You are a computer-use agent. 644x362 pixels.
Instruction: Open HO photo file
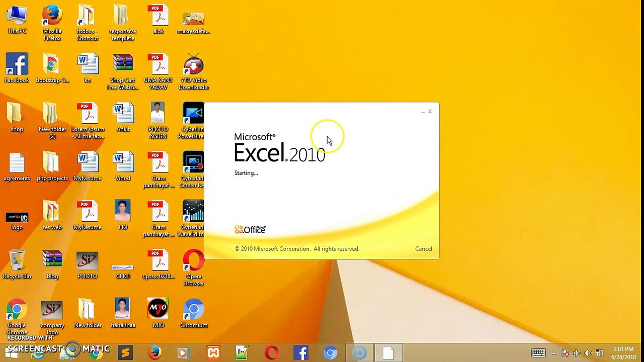pos(123,216)
